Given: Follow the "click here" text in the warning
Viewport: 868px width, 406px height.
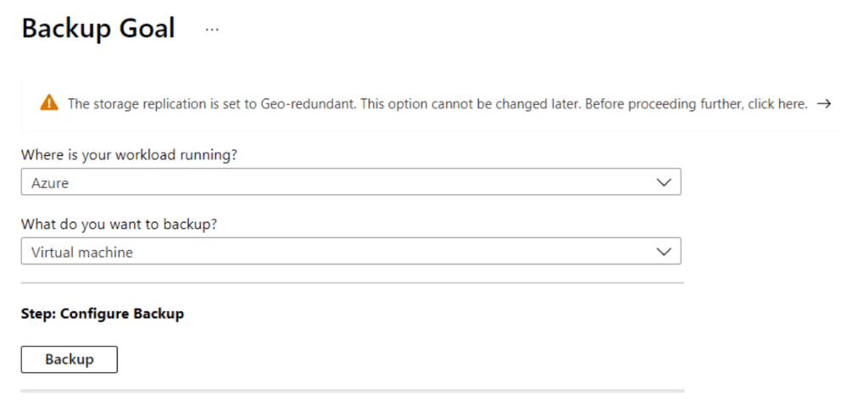Looking at the screenshot, I should tap(779, 104).
